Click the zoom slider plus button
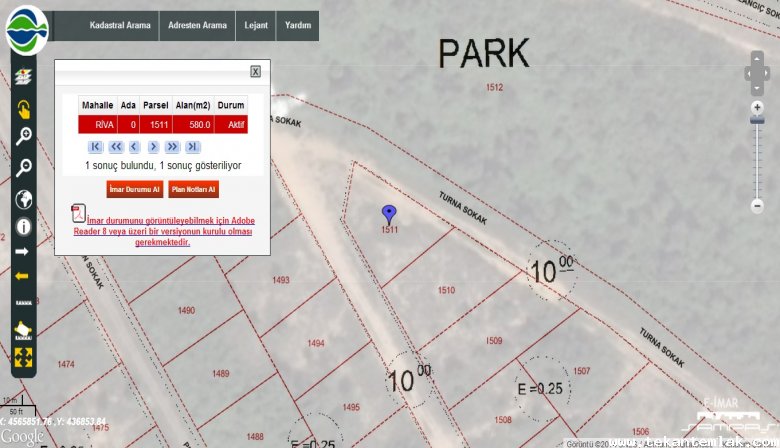Image resolution: width=780 pixels, height=448 pixels. [757, 107]
